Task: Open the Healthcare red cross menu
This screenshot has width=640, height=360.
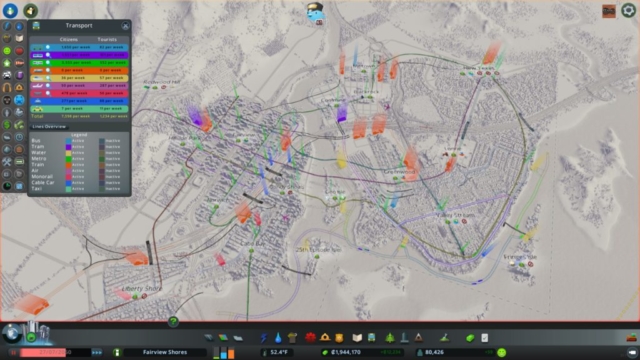Action: click(x=311, y=338)
